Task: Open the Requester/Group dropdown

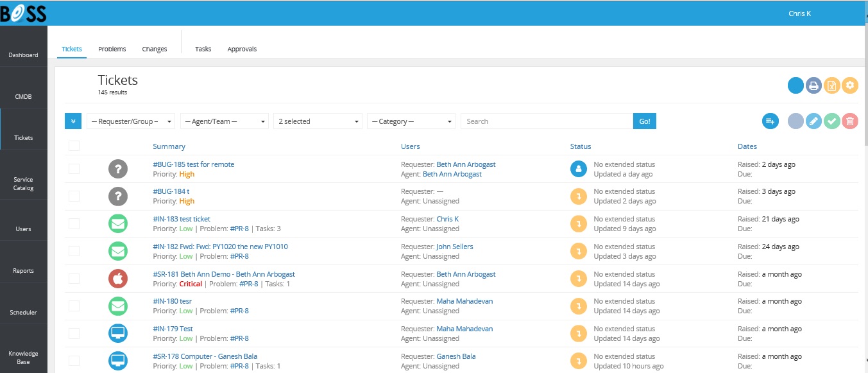Action: tap(131, 121)
